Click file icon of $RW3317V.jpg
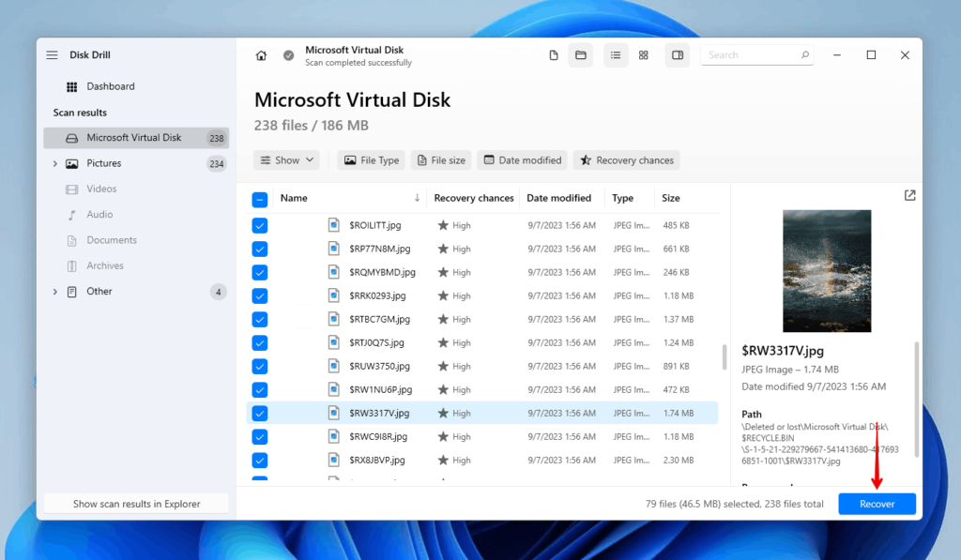Image resolution: width=961 pixels, height=560 pixels. pos(333,413)
